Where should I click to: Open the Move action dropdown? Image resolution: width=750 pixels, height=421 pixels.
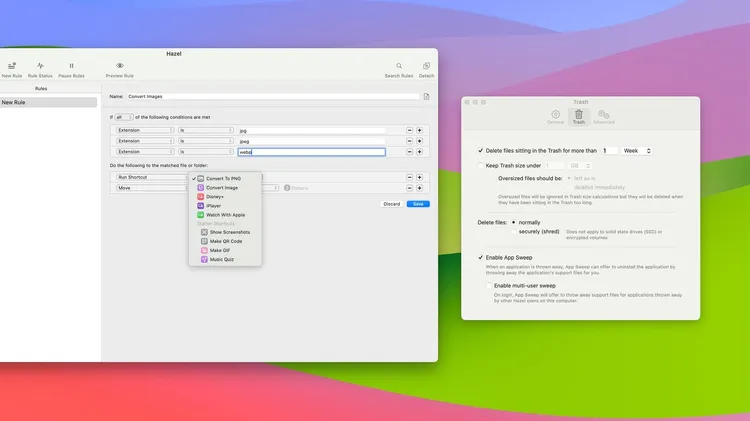click(x=152, y=188)
